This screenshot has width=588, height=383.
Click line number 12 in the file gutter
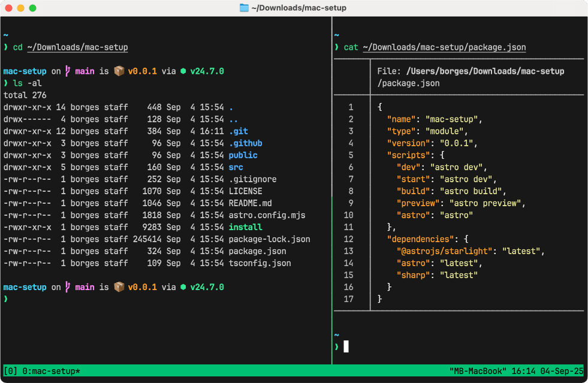(348, 239)
